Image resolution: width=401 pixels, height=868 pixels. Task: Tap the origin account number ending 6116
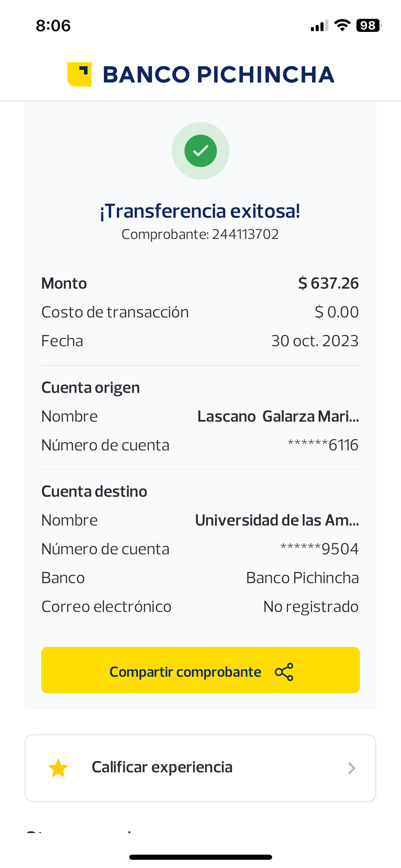(x=323, y=445)
